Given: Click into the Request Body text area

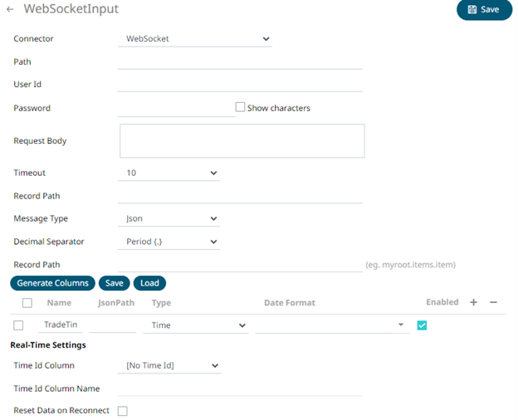Looking at the screenshot, I should (242, 141).
